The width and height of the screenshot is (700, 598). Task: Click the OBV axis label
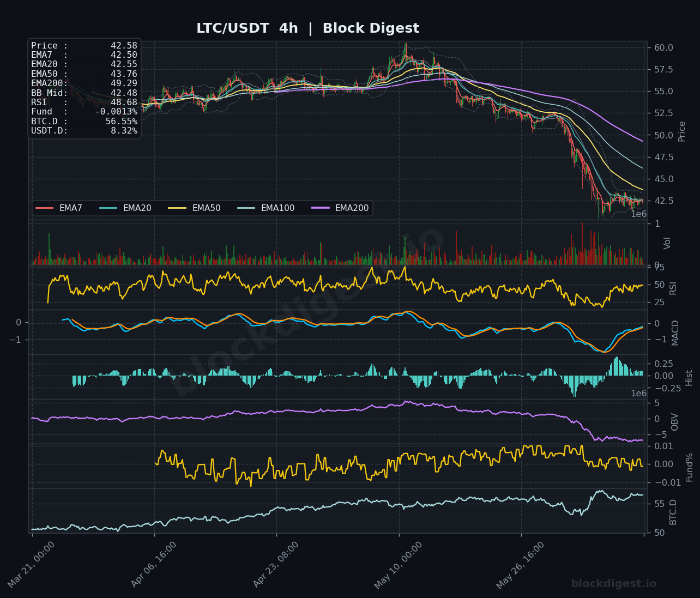pos(675,422)
